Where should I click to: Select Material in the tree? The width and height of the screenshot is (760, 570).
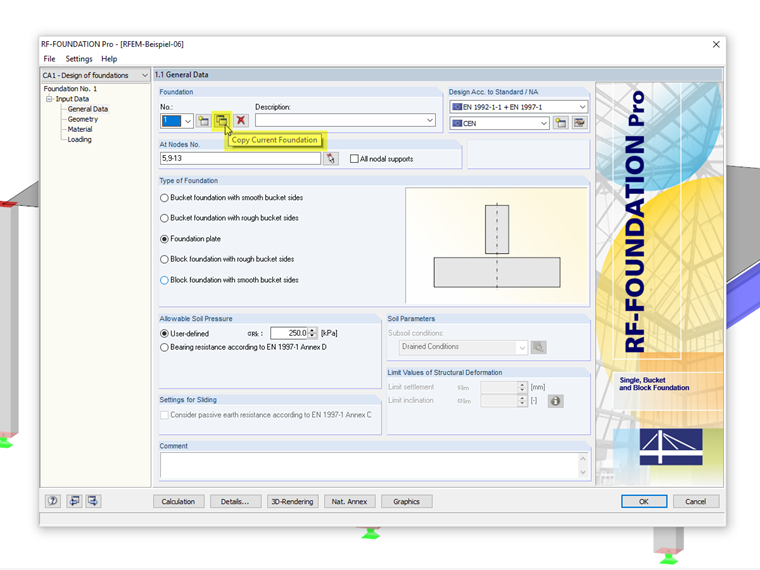click(79, 129)
